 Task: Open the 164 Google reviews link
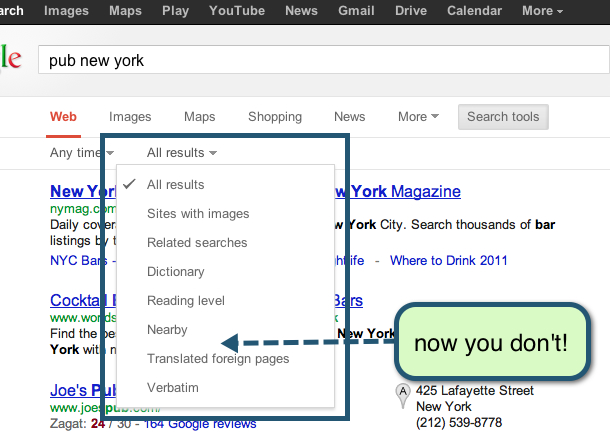pos(200,424)
